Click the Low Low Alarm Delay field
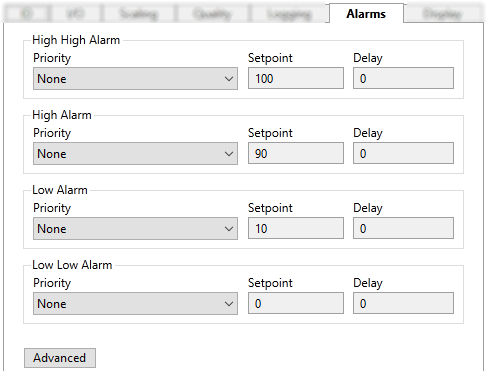487x371 pixels. tap(403, 303)
